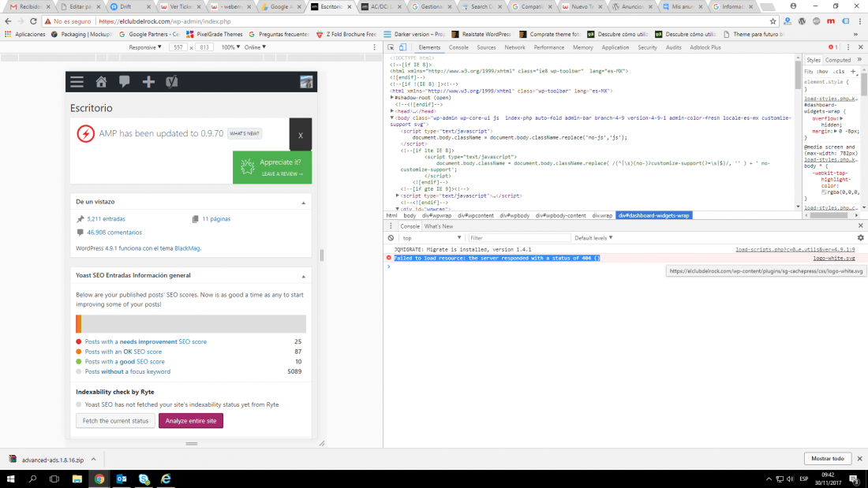Screen dimensions: 868x488
Task: Switch to the Network tab
Action: (514, 47)
